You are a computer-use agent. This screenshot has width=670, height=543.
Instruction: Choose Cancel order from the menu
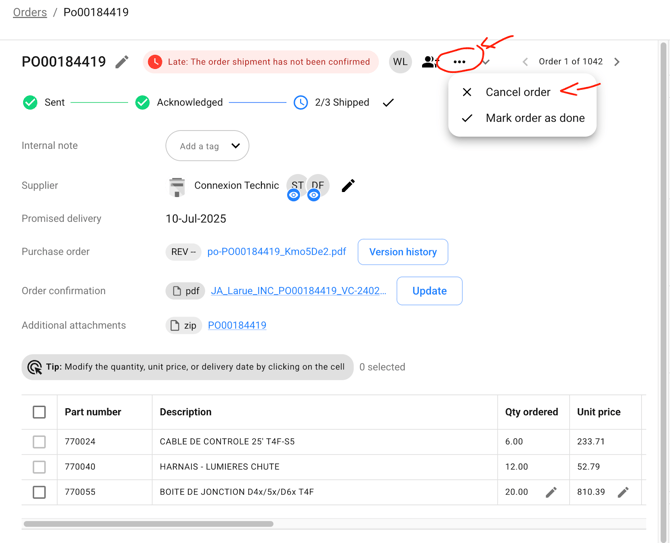pyautogui.click(x=517, y=92)
